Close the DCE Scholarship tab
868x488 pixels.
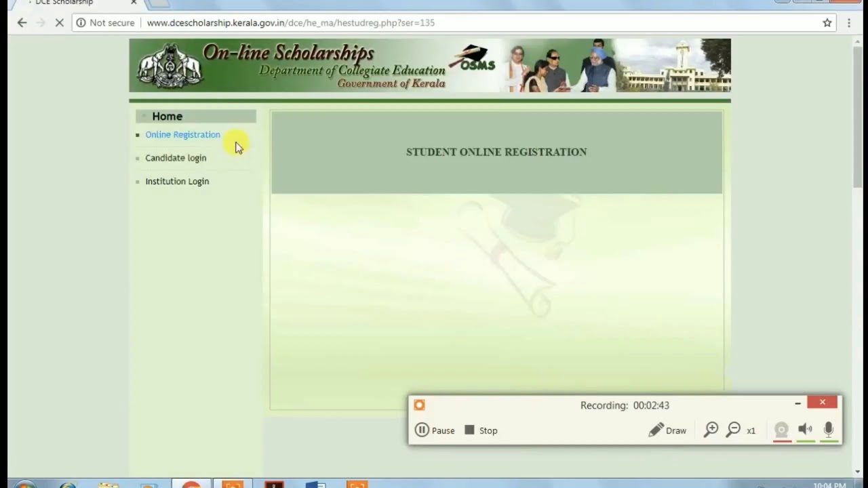134,3
